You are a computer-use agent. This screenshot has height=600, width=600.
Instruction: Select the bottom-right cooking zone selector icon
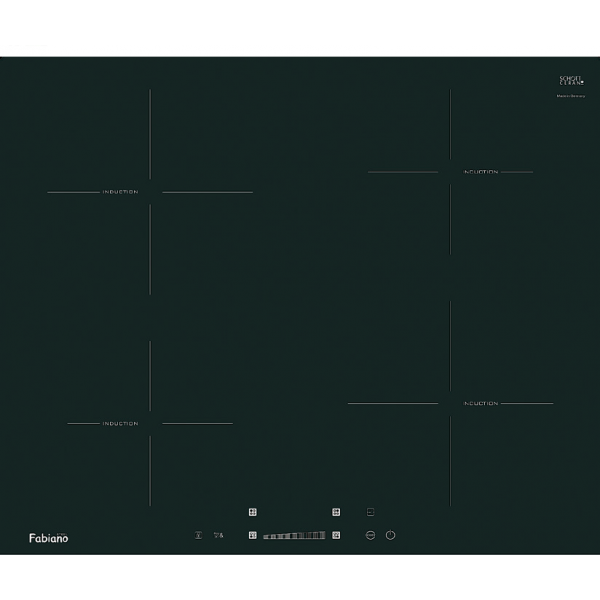tap(336, 535)
